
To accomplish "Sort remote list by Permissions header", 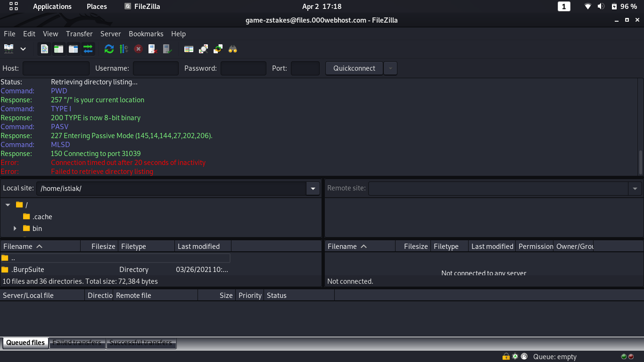I will click(535, 247).
